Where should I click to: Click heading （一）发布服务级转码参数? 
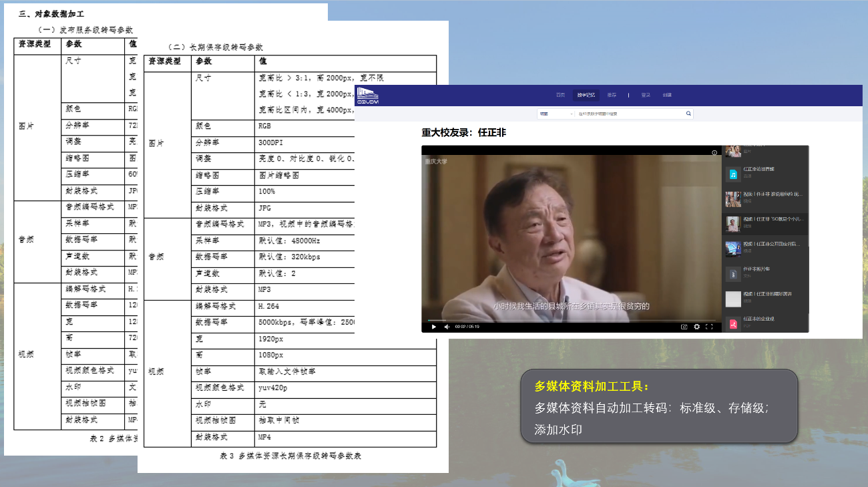(x=85, y=29)
